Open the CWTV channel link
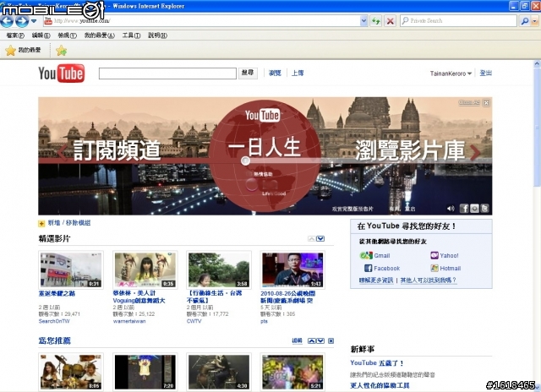The height and width of the screenshot is (392, 541). (194, 321)
